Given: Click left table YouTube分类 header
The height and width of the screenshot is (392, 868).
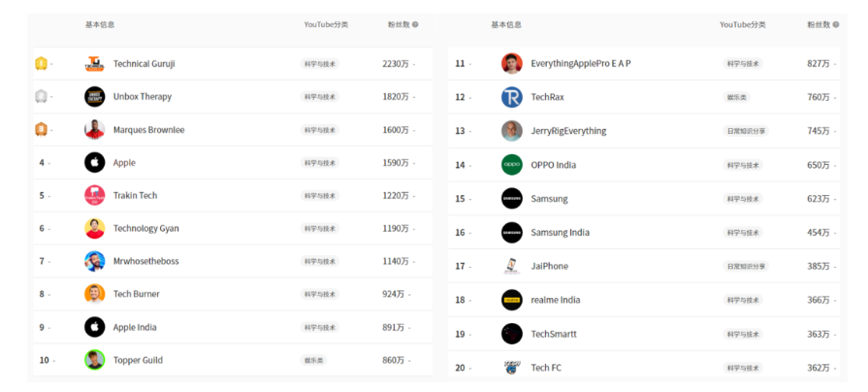Looking at the screenshot, I should coord(326,25).
